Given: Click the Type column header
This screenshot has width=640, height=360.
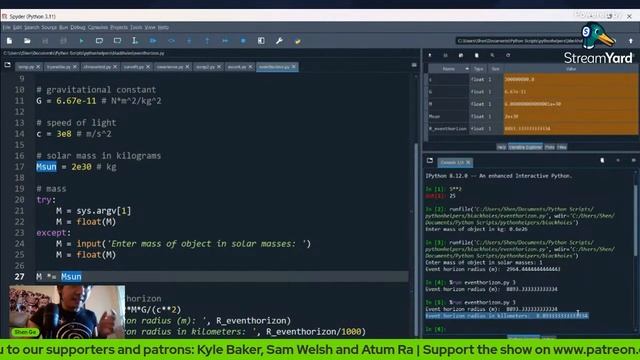Looking at the screenshot, I should 479,69.
